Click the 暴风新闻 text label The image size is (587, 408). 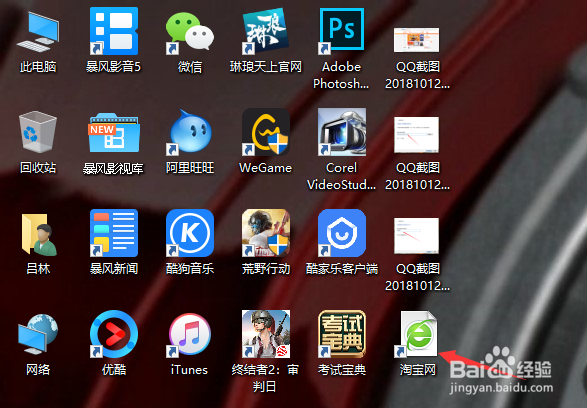(114, 269)
